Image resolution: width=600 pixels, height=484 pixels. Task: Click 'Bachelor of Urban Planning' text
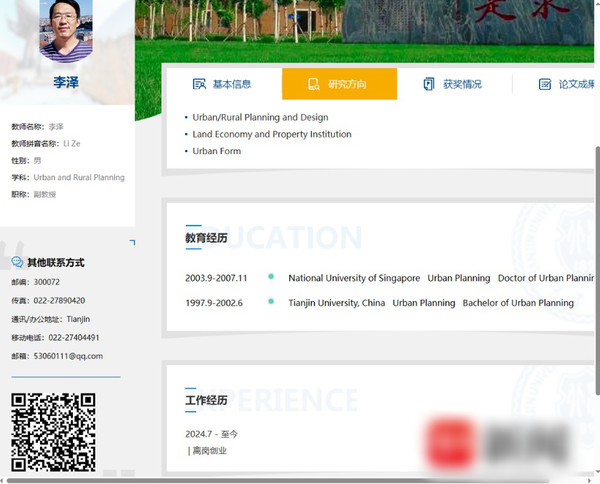tap(518, 303)
